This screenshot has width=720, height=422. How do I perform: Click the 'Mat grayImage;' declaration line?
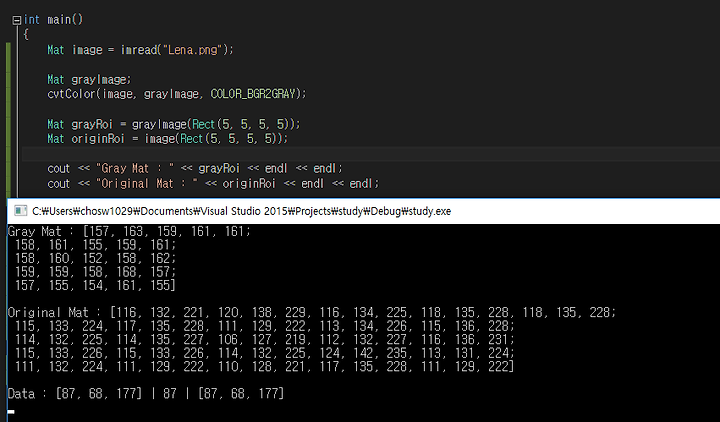(89, 79)
